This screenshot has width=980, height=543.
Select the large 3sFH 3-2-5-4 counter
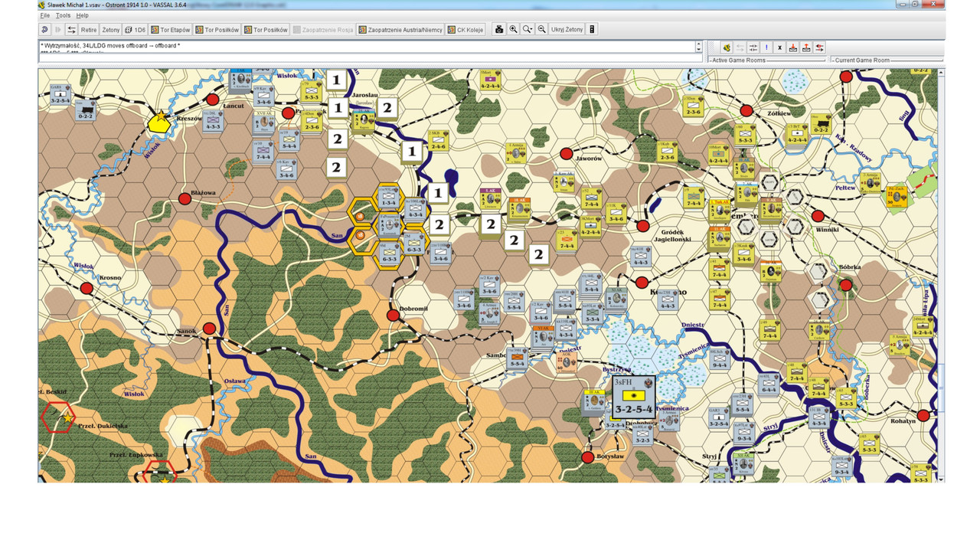[x=634, y=398]
